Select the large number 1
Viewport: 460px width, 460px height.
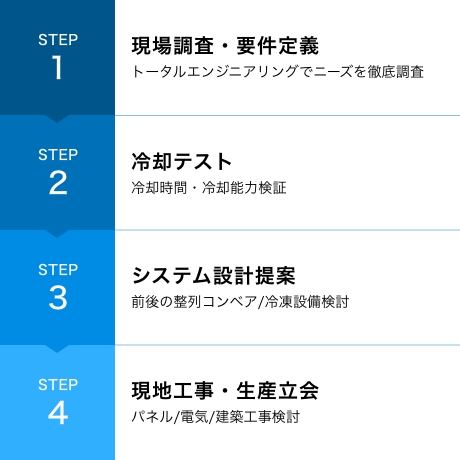pyautogui.click(x=57, y=67)
